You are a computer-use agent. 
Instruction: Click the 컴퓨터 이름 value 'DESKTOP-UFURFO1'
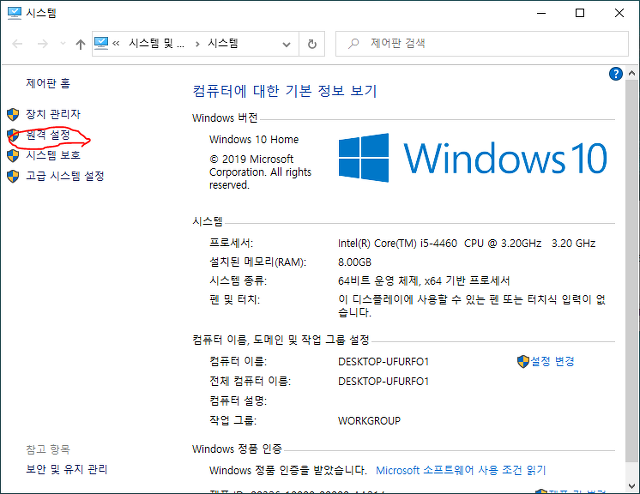click(384, 362)
